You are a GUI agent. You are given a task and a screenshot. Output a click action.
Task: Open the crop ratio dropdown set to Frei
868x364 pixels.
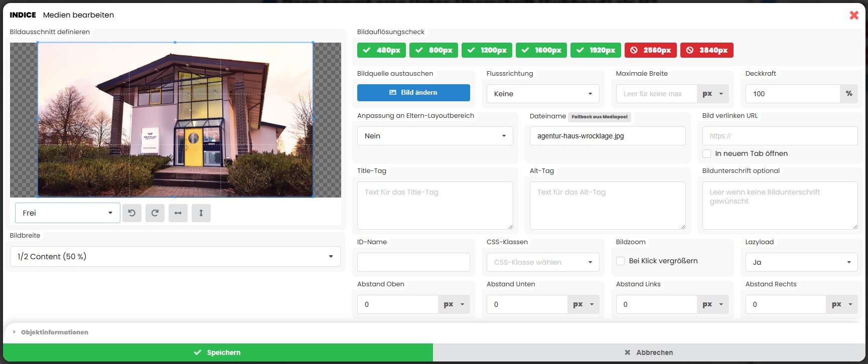coord(67,213)
